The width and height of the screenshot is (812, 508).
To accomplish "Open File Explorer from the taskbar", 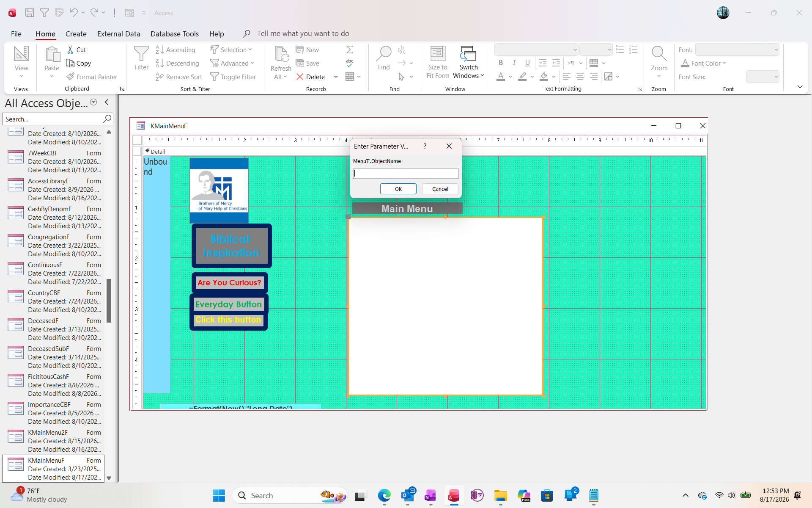I will 501,495.
